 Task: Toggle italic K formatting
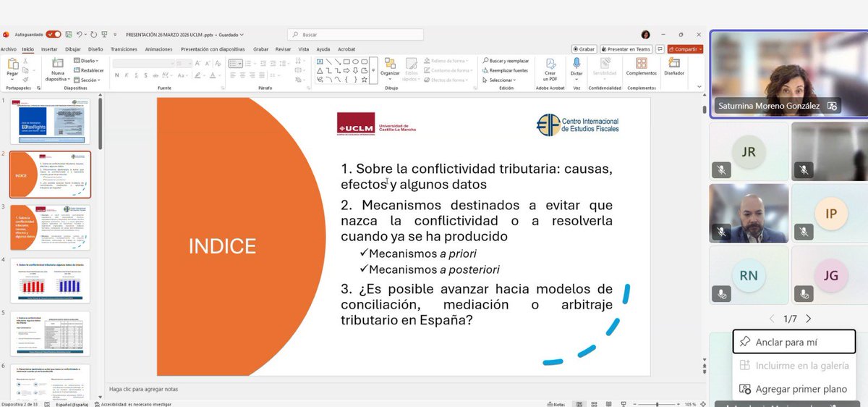(x=127, y=75)
